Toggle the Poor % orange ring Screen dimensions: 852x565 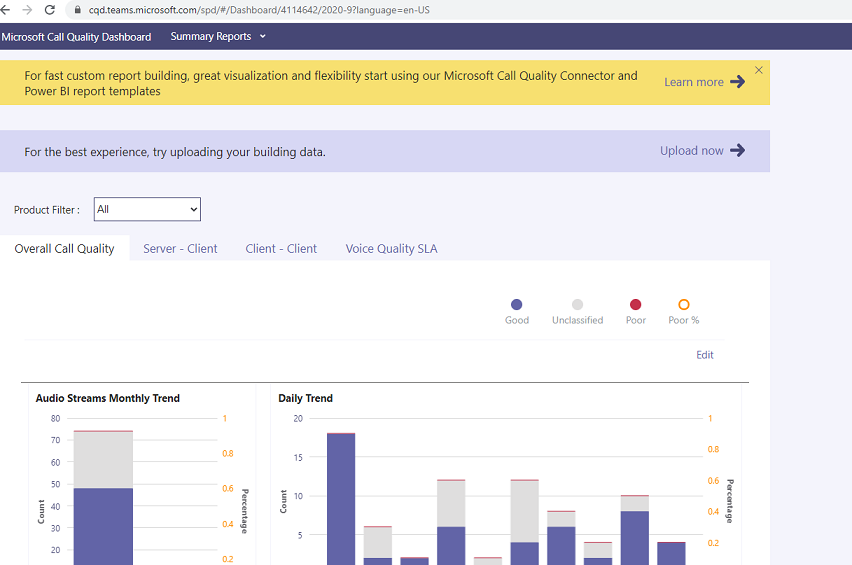tap(684, 304)
